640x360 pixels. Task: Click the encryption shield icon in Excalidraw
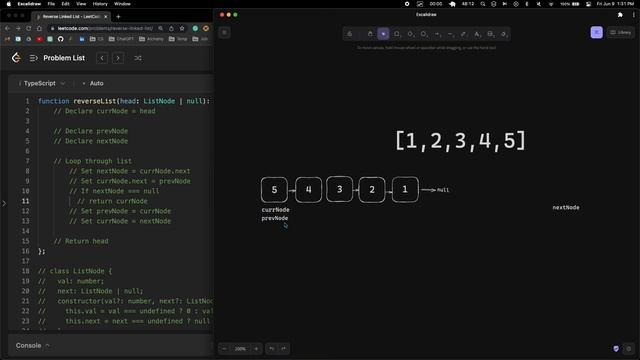pyautogui.click(x=616, y=349)
